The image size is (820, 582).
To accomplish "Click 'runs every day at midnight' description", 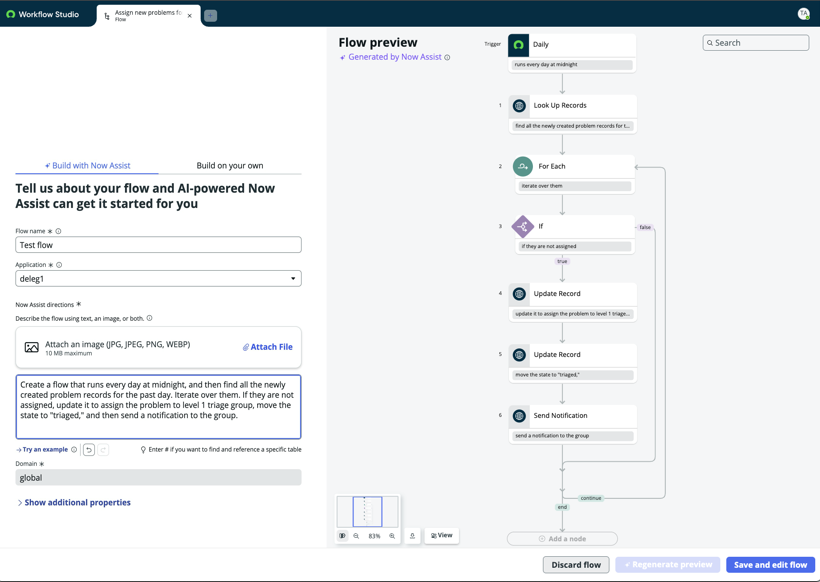I will tap(572, 65).
